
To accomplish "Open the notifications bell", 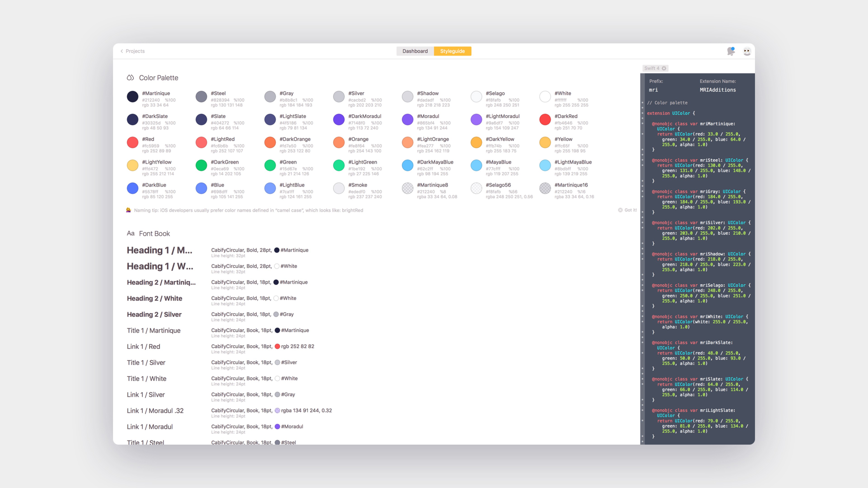I will click(731, 51).
